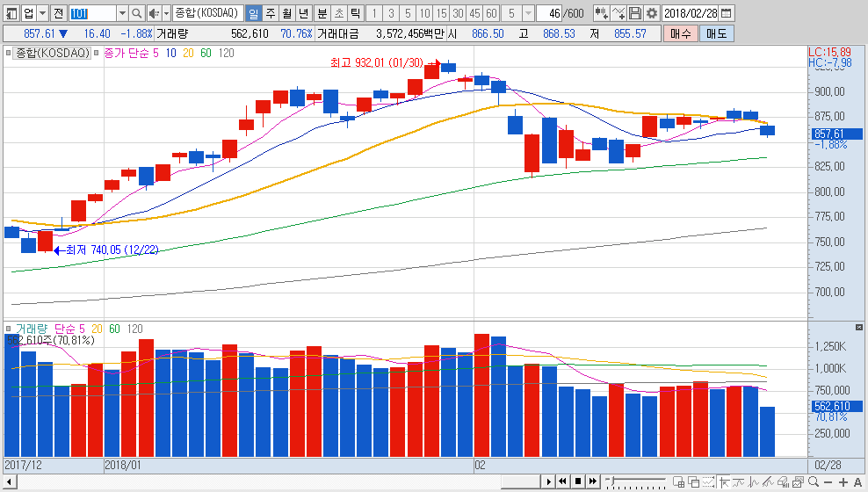This screenshot has height=492, width=868.
Task: Expand the stock code dropdown arrow
Action: 121,13
